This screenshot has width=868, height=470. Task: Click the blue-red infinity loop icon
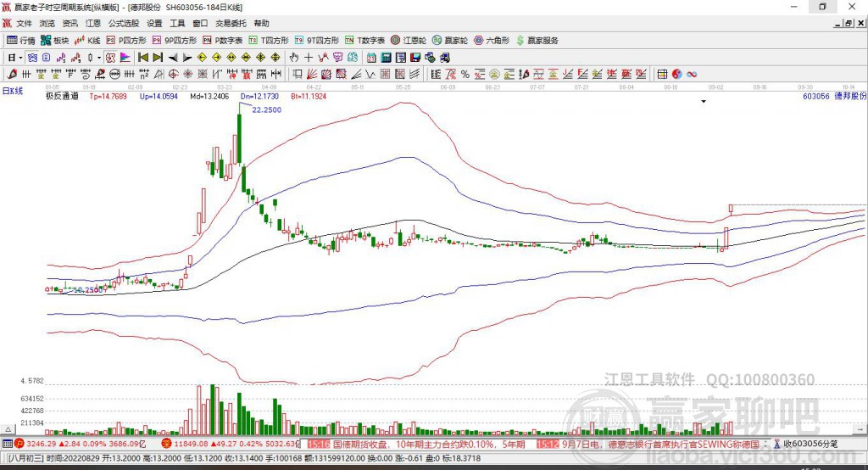(692, 75)
